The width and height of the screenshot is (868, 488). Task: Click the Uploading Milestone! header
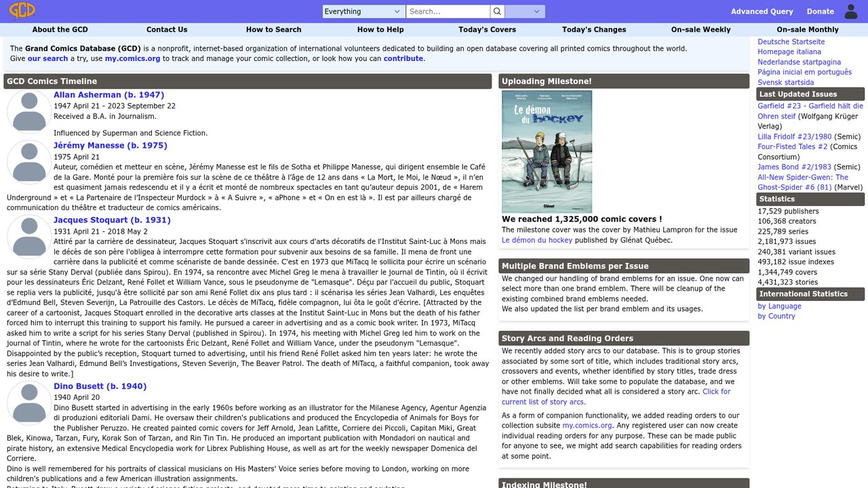[x=624, y=81]
